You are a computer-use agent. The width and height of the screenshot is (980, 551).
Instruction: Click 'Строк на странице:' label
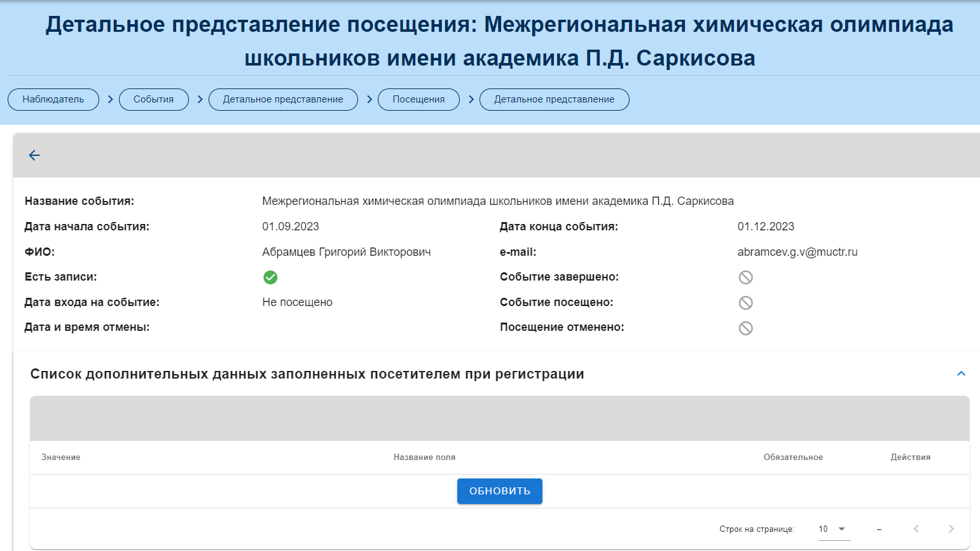(757, 529)
